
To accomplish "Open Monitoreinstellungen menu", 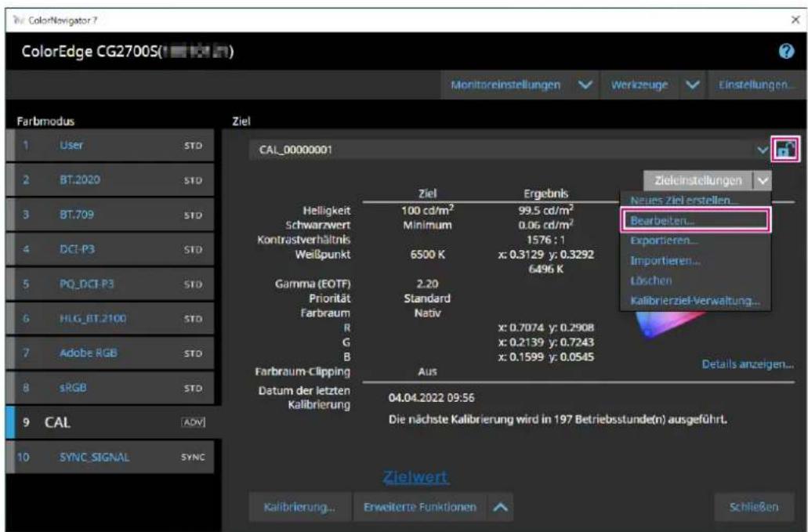I will click(x=505, y=85).
